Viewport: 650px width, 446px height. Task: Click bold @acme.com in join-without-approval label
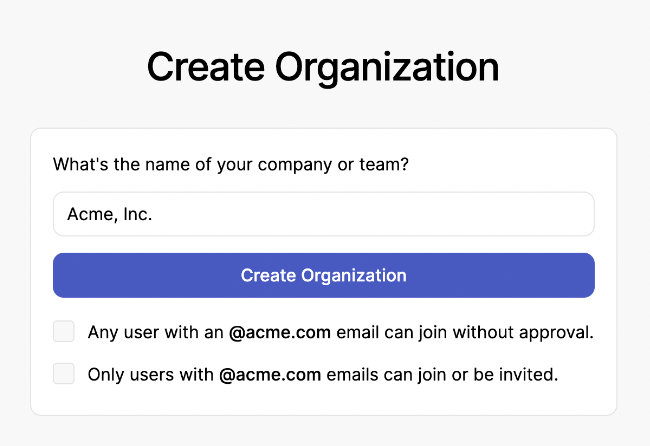pos(280,332)
